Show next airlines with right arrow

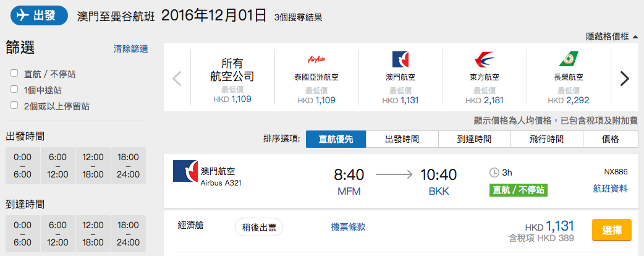tap(624, 79)
